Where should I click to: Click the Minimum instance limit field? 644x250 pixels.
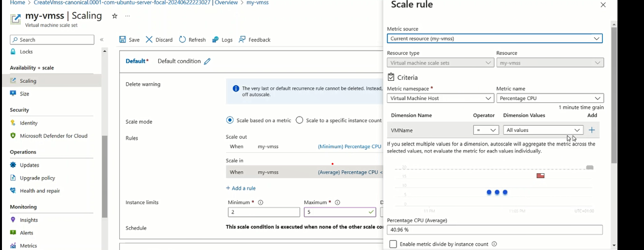(264, 212)
